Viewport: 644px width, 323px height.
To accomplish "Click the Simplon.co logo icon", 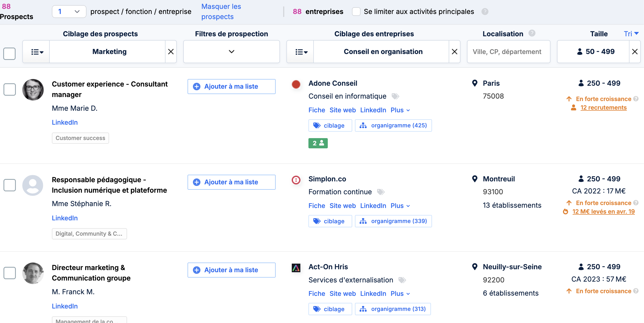I will tap(296, 180).
